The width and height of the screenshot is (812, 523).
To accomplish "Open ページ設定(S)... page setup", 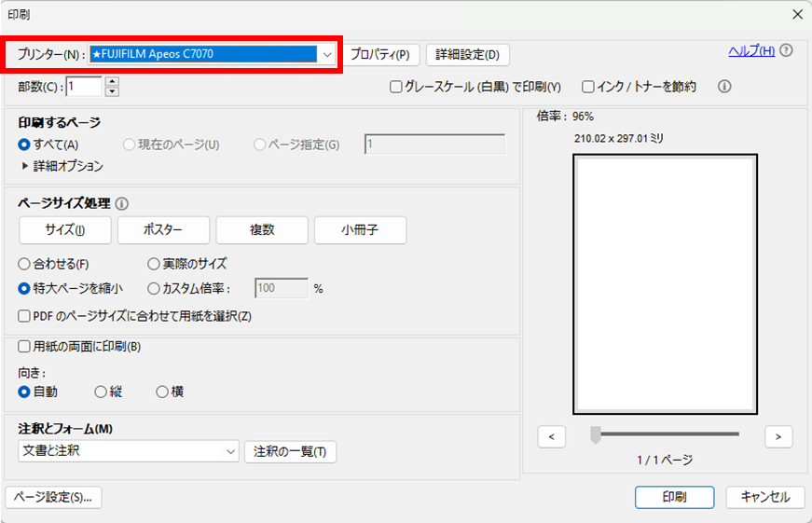I will pos(53,498).
